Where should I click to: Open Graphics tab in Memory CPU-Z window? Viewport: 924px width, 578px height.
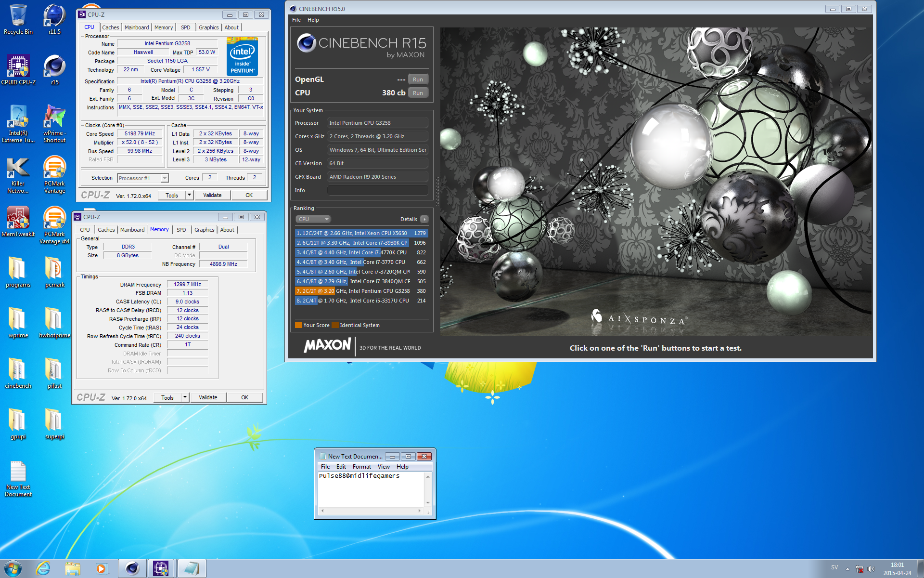coord(205,230)
